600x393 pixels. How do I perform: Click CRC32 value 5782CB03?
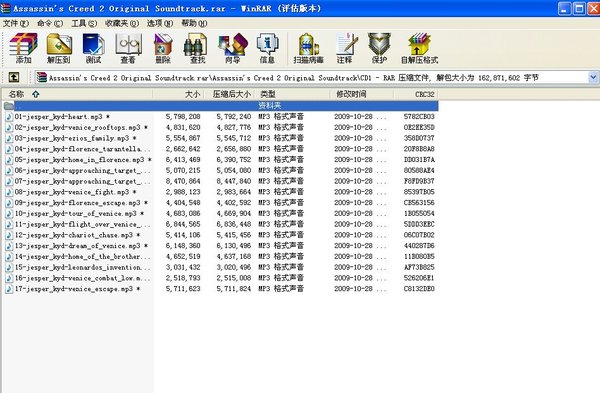click(419, 117)
